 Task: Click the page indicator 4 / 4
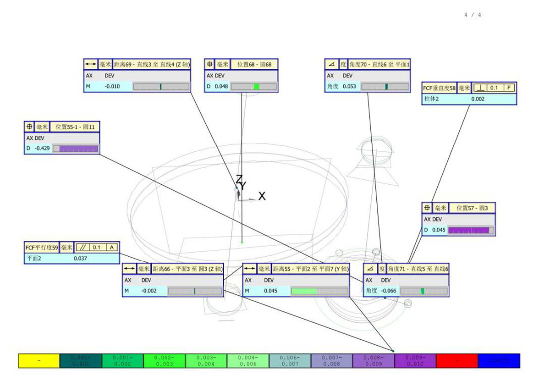473,15
